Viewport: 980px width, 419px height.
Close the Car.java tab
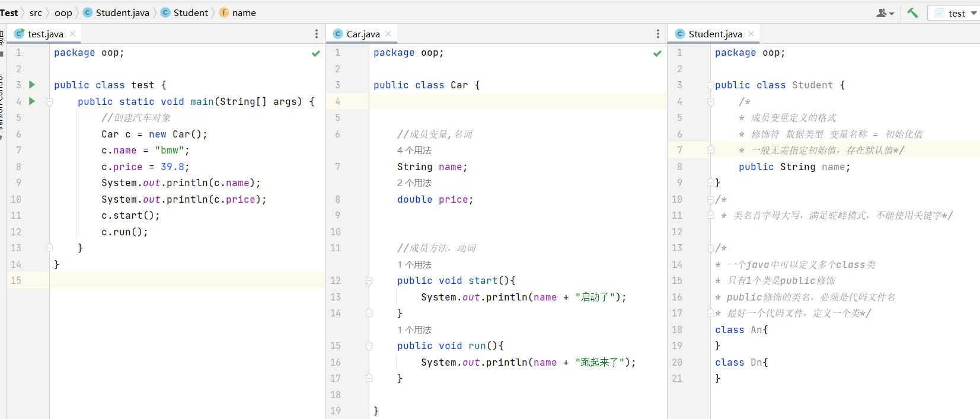(x=388, y=34)
